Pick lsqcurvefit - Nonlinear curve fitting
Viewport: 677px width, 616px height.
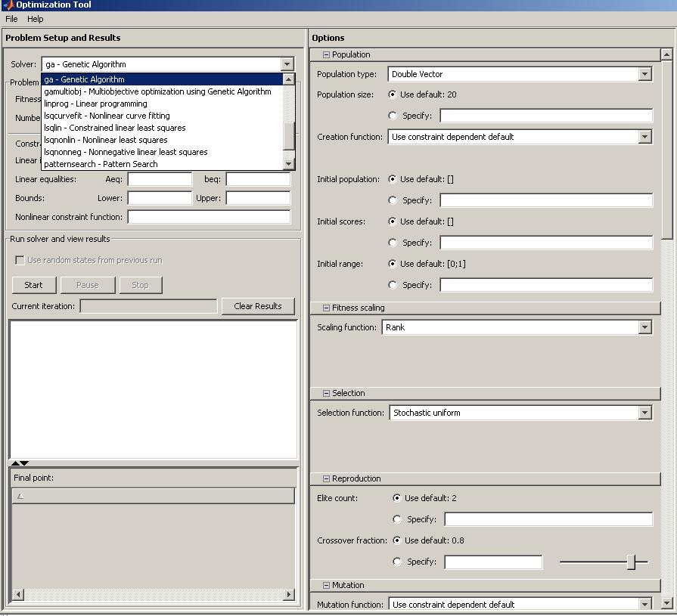pos(162,116)
